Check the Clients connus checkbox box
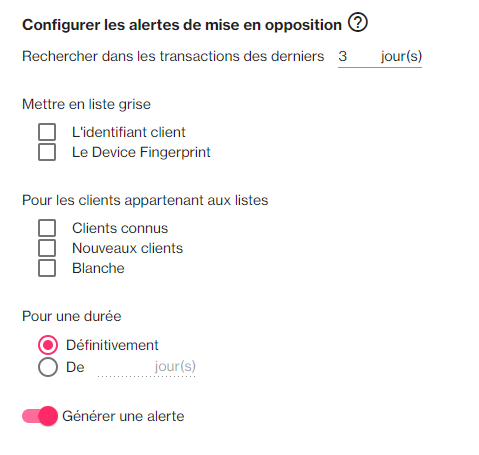Viewport: 479px width, 455px height. [x=47, y=228]
